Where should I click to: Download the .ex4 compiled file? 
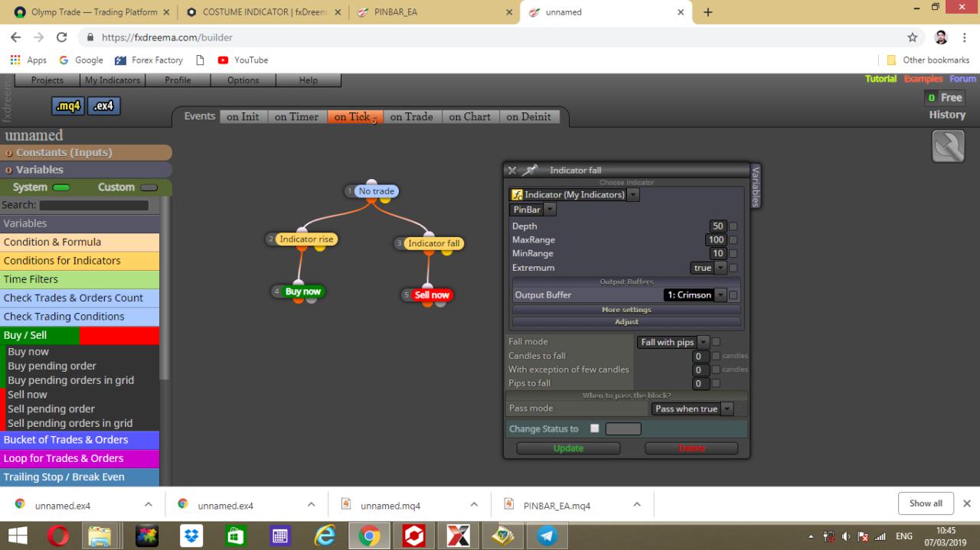point(103,106)
